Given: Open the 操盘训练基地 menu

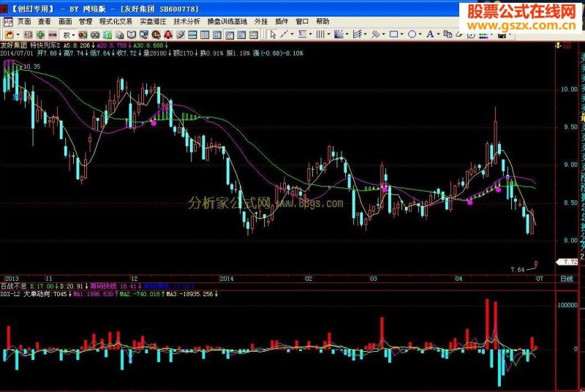Looking at the screenshot, I should [227, 22].
